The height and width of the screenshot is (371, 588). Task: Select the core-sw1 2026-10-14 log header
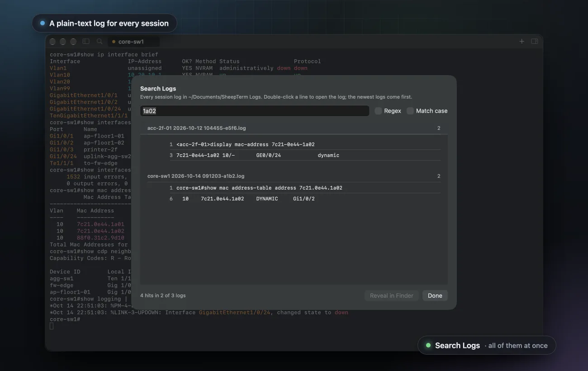click(x=294, y=176)
